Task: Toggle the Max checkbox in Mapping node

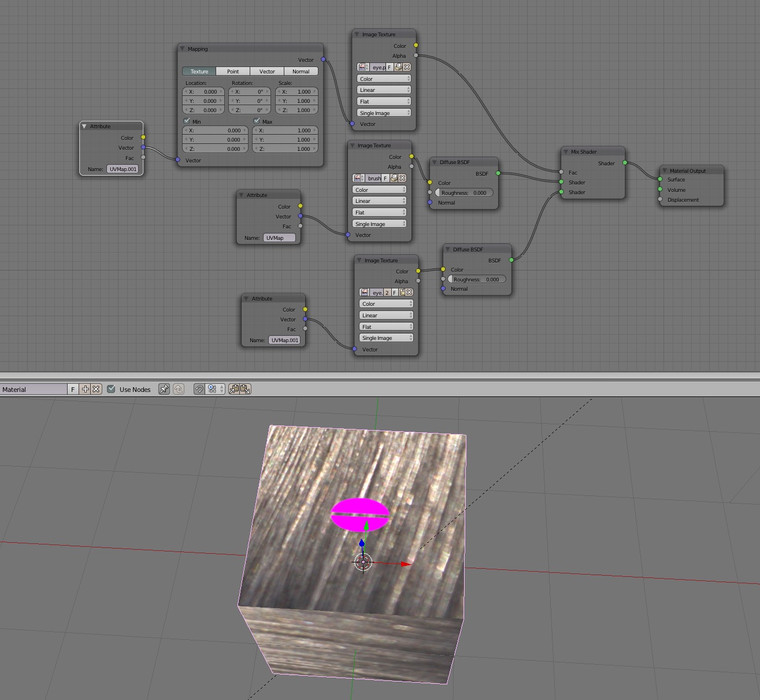Action: [257, 121]
